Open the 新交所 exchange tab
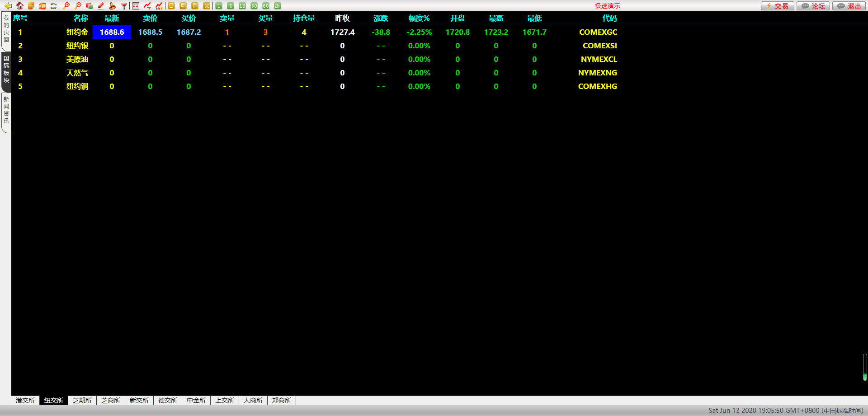The height and width of the screenshot is (416, 868). pos(139,400)
